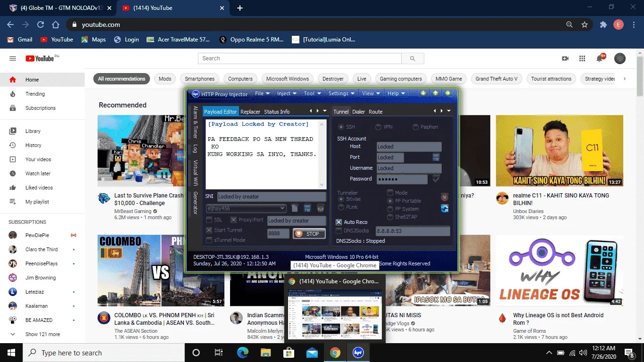644x362 pixels.
Task: Click the payload editor vertical scrollbar
Action: (x=322, y=154)
